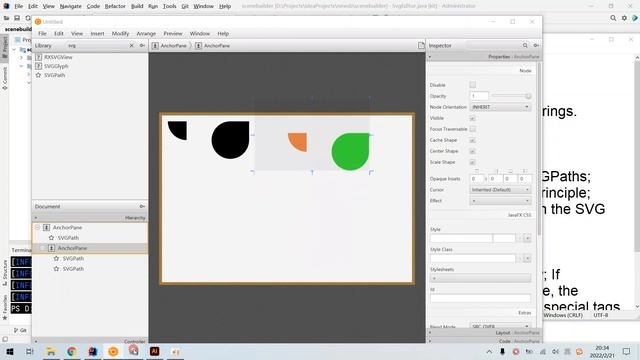Open the Effect dropdown
The width and height of the screenshot is (640, 360).
point(500,201)
